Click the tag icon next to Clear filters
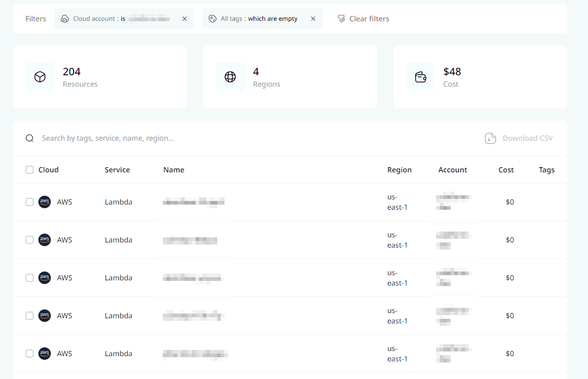Screen dimensions: 588x379 tap(341, 18)
